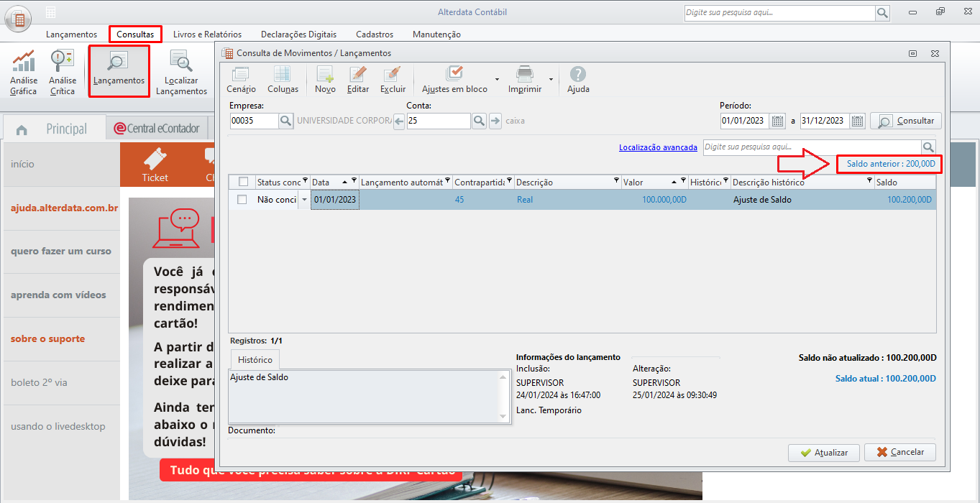Image resolution: width=980 pixels, height=503 pixels.
Task: Open the filter on the Status conc column
Action: (x=305, y=180)
